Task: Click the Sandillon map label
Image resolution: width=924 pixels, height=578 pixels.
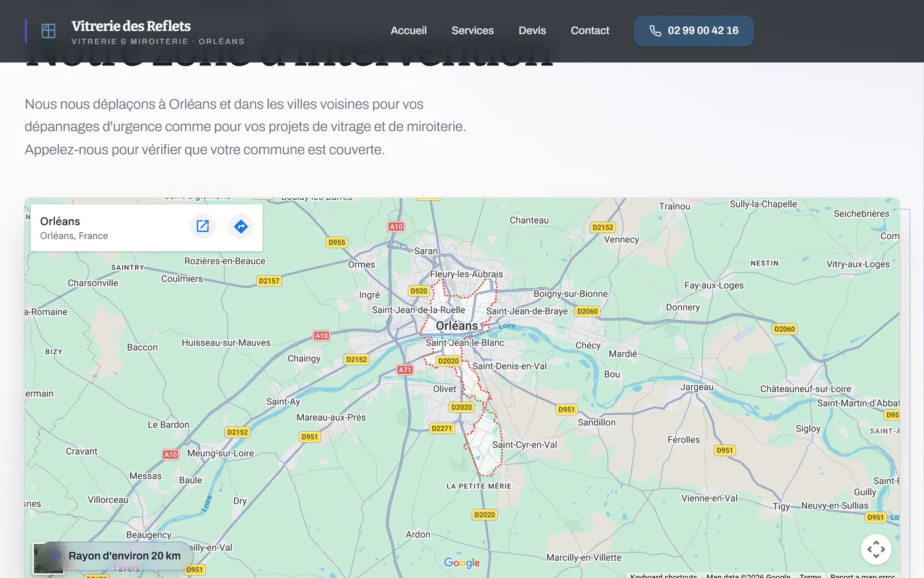Action: [x=596, y=422]
